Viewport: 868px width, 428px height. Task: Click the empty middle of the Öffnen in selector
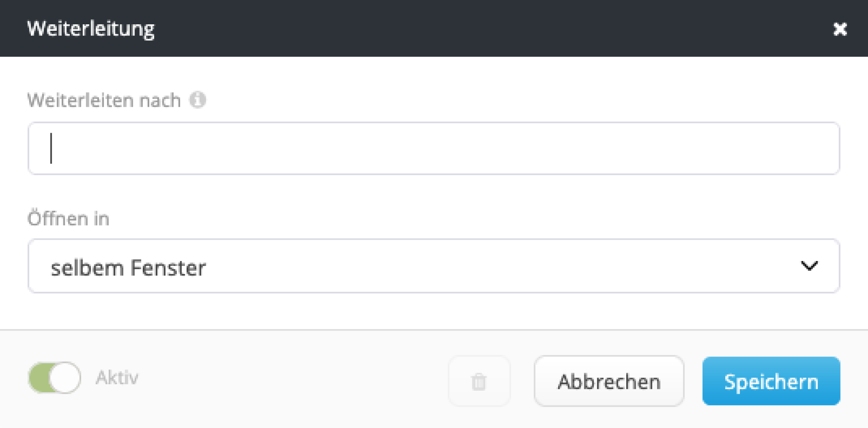[x=477, y=266]
